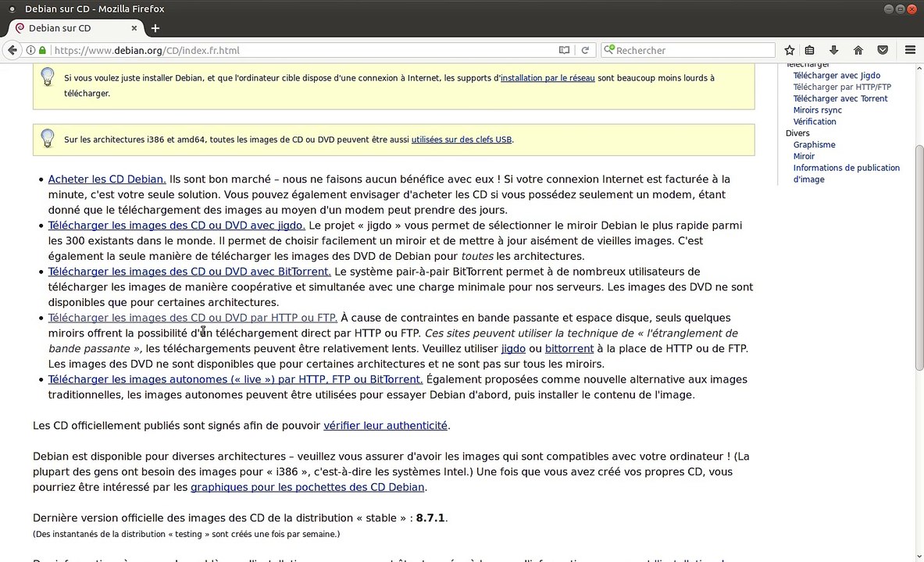Open graphiques pour les pochettes link
The image size is (924, 562).
pyautogui.click(x=308, y=487)
